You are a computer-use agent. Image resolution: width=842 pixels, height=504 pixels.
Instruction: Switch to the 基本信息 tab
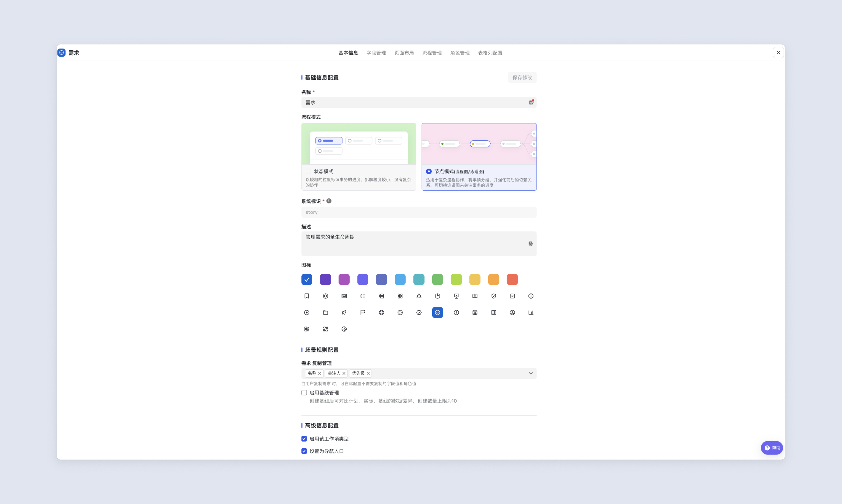click(348, 53)
